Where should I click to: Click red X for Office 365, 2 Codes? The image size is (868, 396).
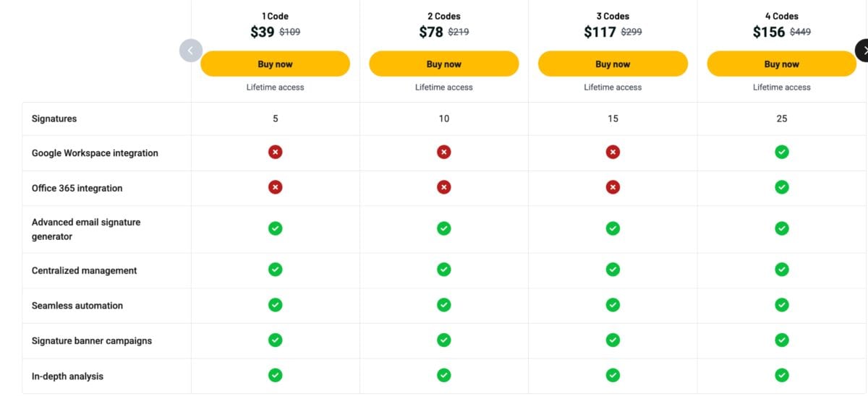click(x=444, y=187)
